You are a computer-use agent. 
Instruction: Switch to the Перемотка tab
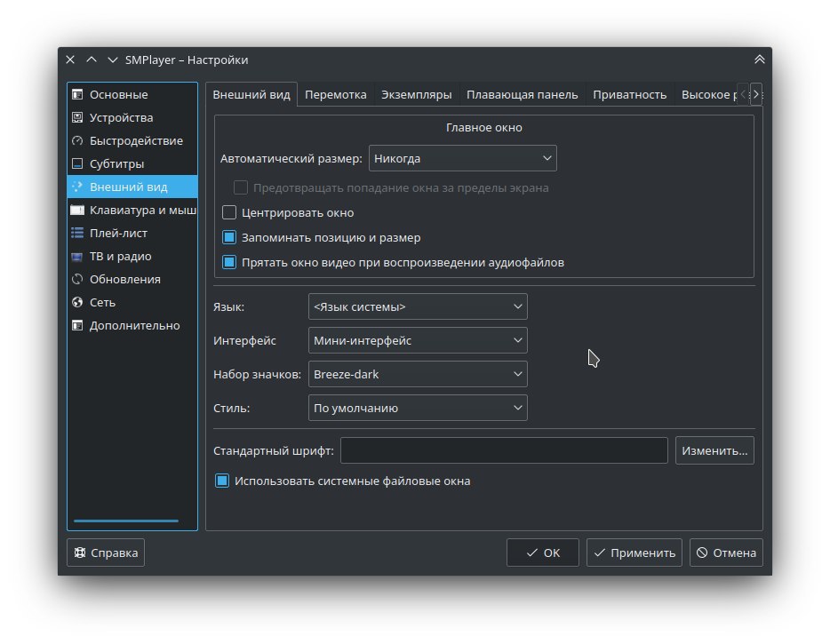pyautogui.click(x=336, y=95)
